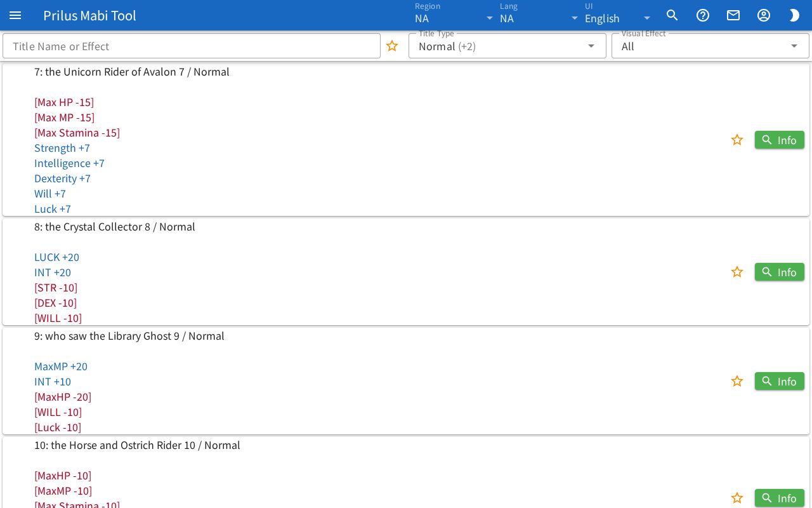The height and width of the screenshot is (508, 812).
Task: Select the text '10: the Horse and Ostrich Rider 10 / Normal'
Action: click(x=137, y=445)
